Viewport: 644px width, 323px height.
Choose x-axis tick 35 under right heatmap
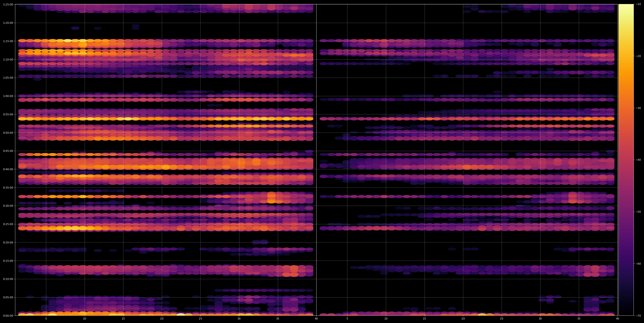coord(579,319)
